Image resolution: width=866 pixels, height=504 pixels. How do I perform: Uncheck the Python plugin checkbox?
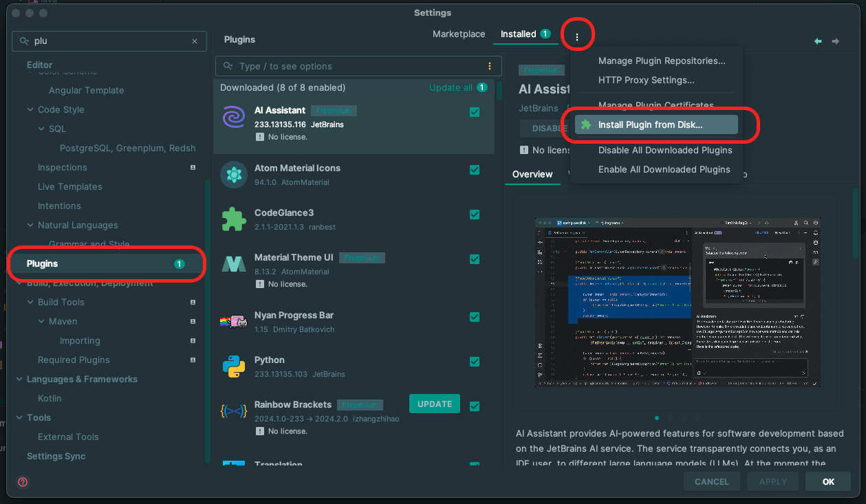point(475,362)
